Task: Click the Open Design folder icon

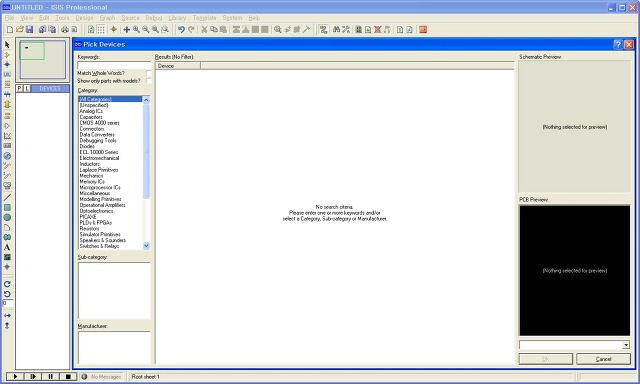Action: [x=20, y=29]
